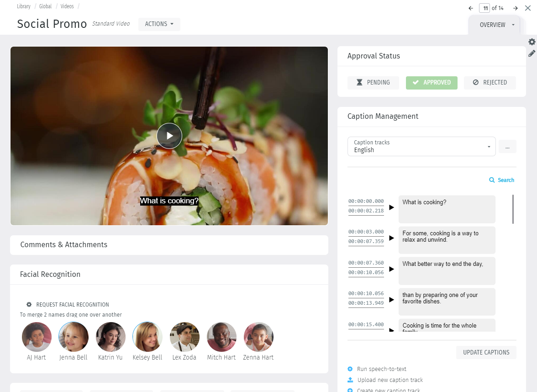537x392 pixels.
Task: Click the pencil edit icon
Action: [532, 53]
